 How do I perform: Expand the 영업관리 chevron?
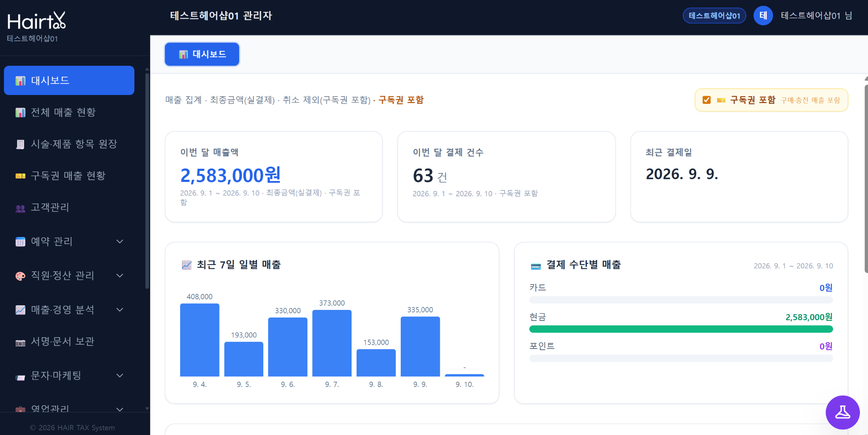(120, 409)
